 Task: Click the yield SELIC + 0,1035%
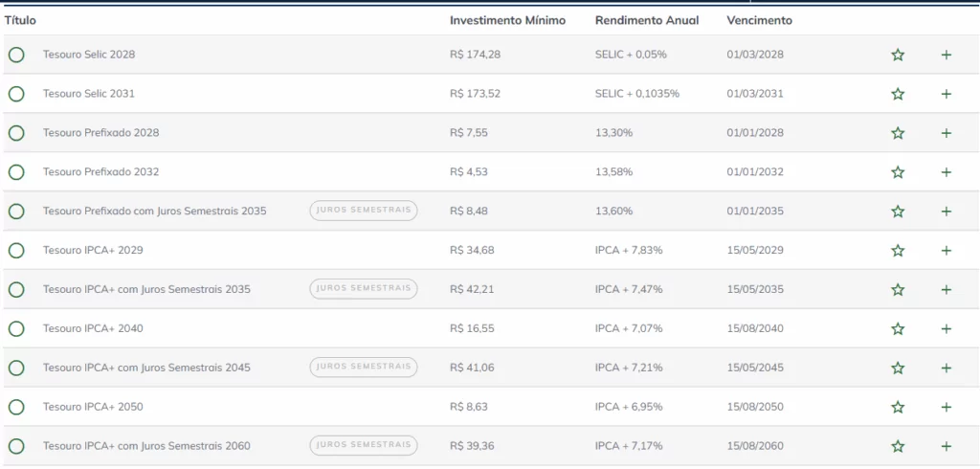[636, 94]
